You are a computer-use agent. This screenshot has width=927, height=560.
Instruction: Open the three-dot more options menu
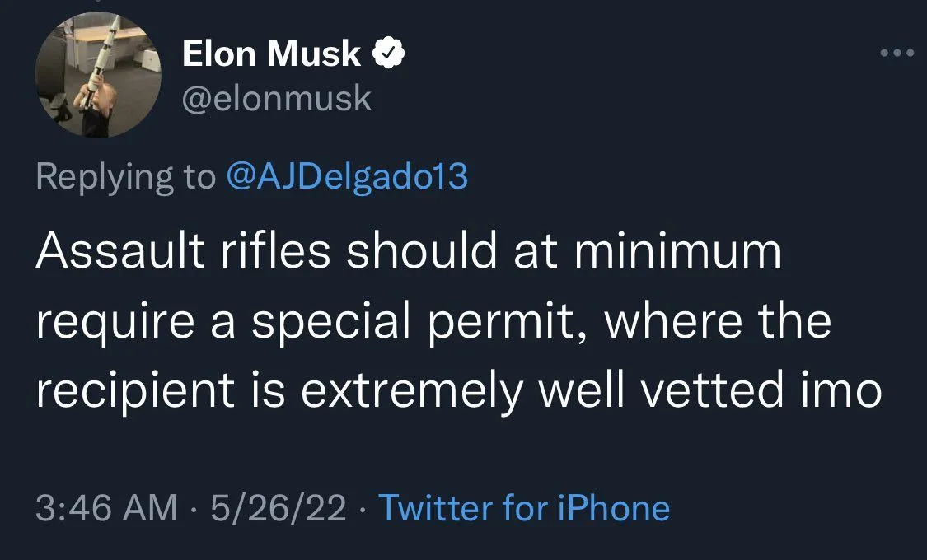[x=897, y=54]
